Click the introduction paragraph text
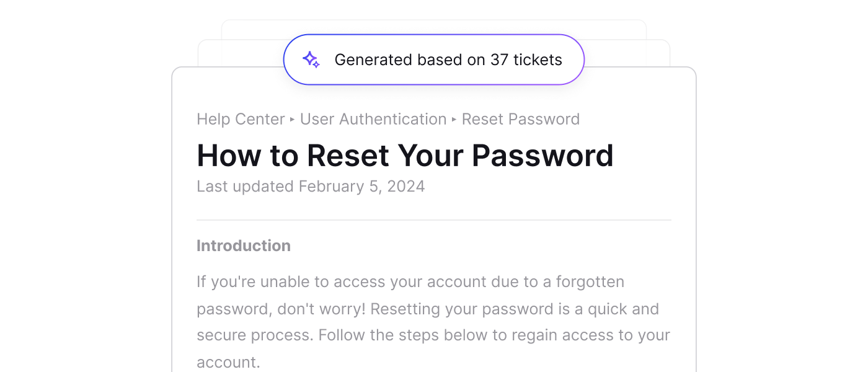868x372 pixels. click(x=433, y=322)
